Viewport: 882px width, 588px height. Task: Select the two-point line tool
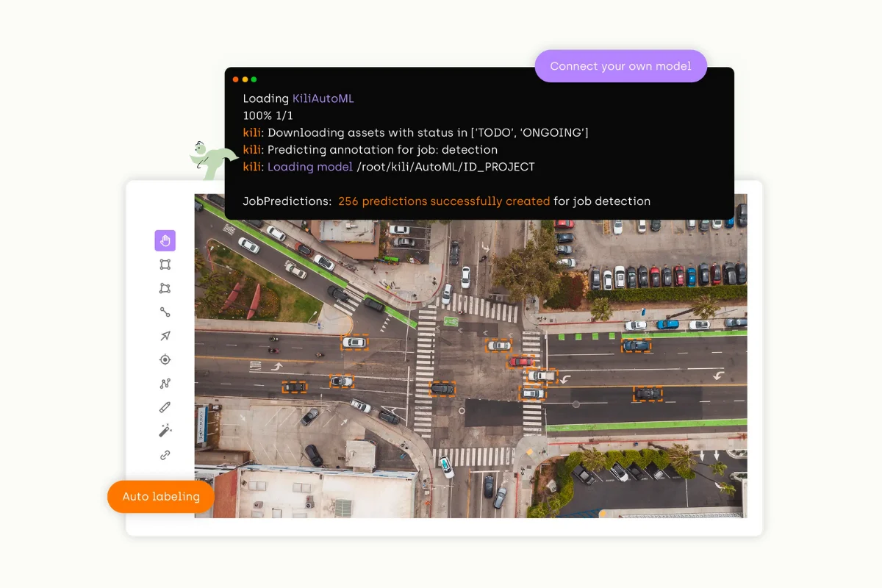point(165,312)
